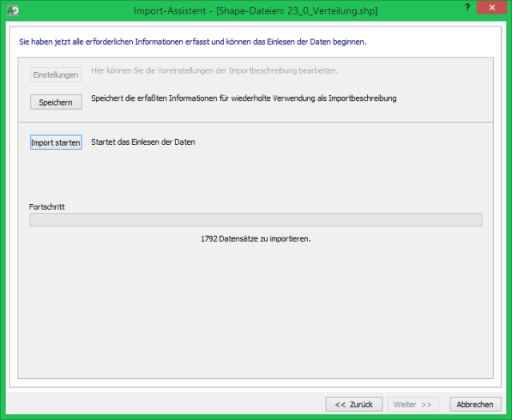Click the Speichern description about Importbeschreibung

click(x=244, y=98)
